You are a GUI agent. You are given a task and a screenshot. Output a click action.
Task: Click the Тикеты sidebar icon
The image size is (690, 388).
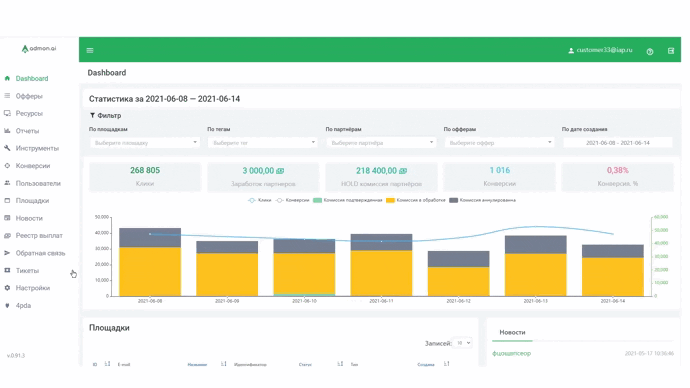(x=7, y=270)
